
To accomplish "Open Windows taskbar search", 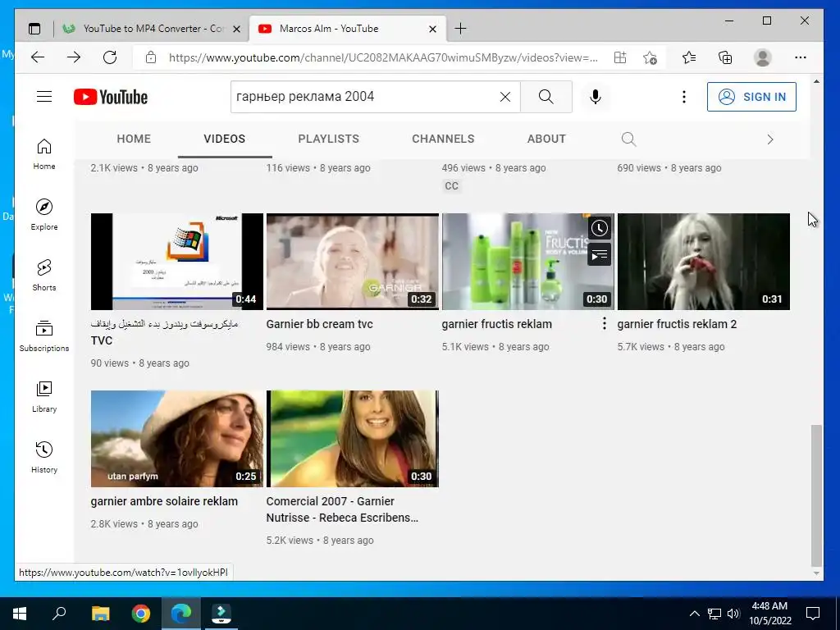I will pos(59,614).
